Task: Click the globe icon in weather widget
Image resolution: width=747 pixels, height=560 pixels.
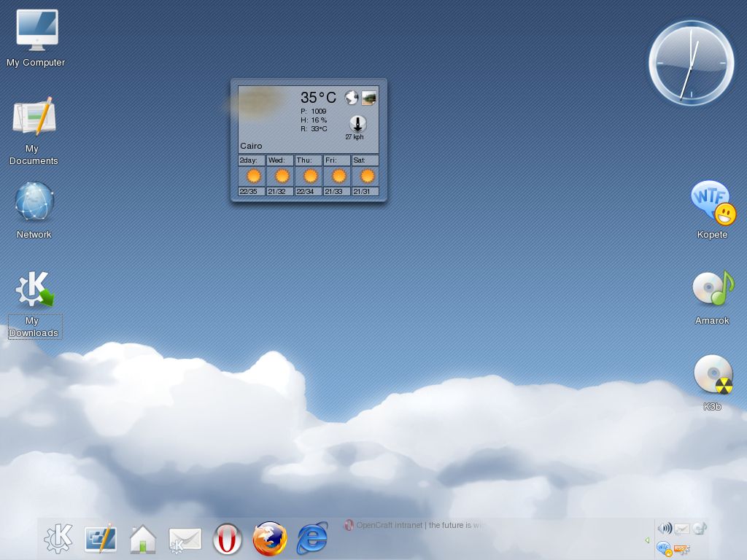Action: point(352,97)
